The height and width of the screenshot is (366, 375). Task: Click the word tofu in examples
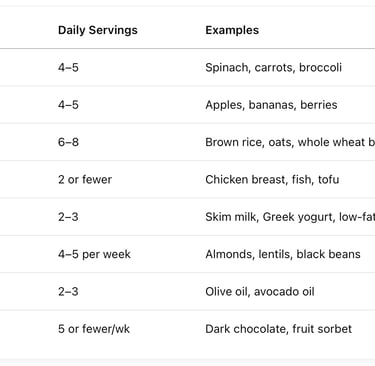pyautogui.click(x=328, y=180)
